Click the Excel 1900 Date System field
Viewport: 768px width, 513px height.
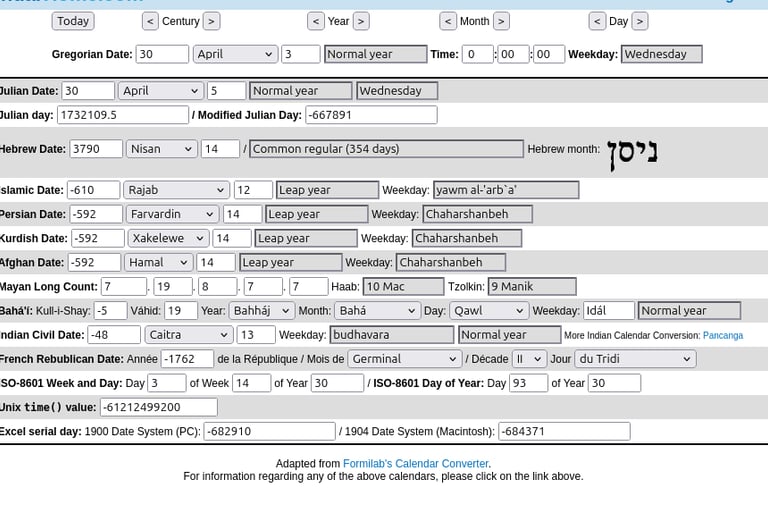tap(269, 432)
